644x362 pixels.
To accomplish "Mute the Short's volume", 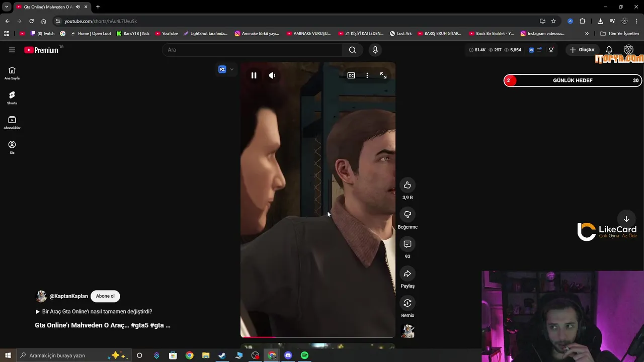I will click(x=272, y=75).
